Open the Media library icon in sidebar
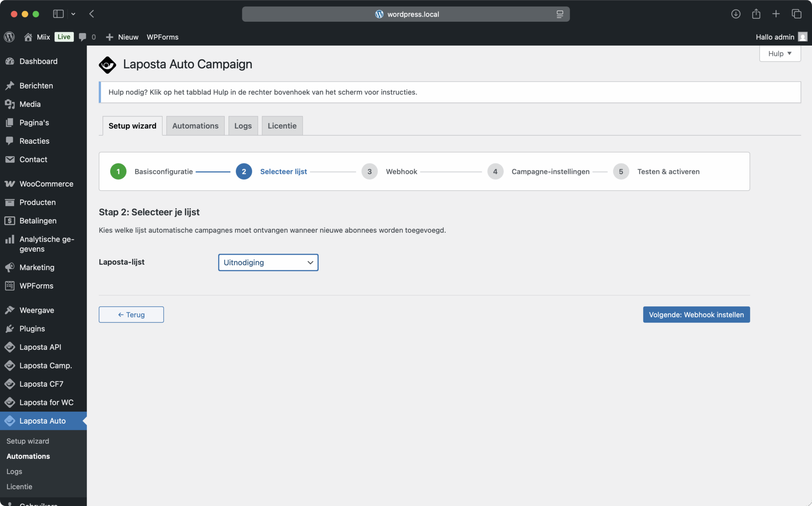The height and width of the screenshot is (506, 812). pos(10,104)
